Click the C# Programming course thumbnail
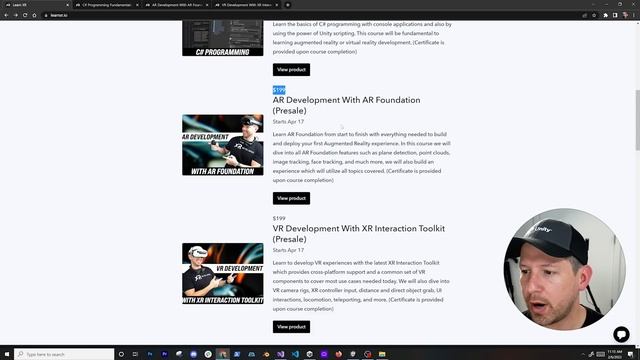Viewport: 640px width, 360px height. click(x=223, y=38)
